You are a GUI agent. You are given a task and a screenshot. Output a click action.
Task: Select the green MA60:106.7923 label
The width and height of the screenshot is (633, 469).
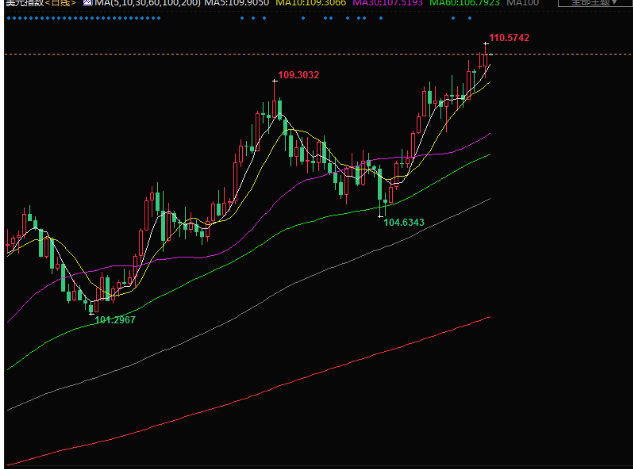tap(465, 2)
